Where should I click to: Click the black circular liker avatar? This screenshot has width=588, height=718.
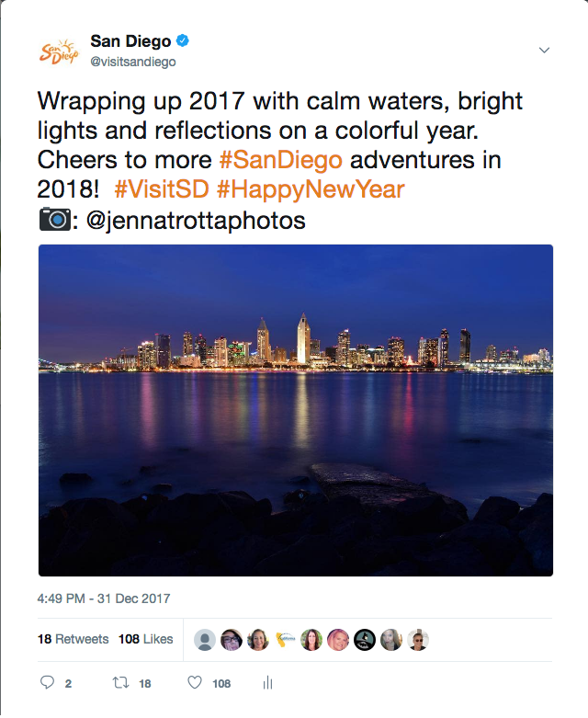365,640
